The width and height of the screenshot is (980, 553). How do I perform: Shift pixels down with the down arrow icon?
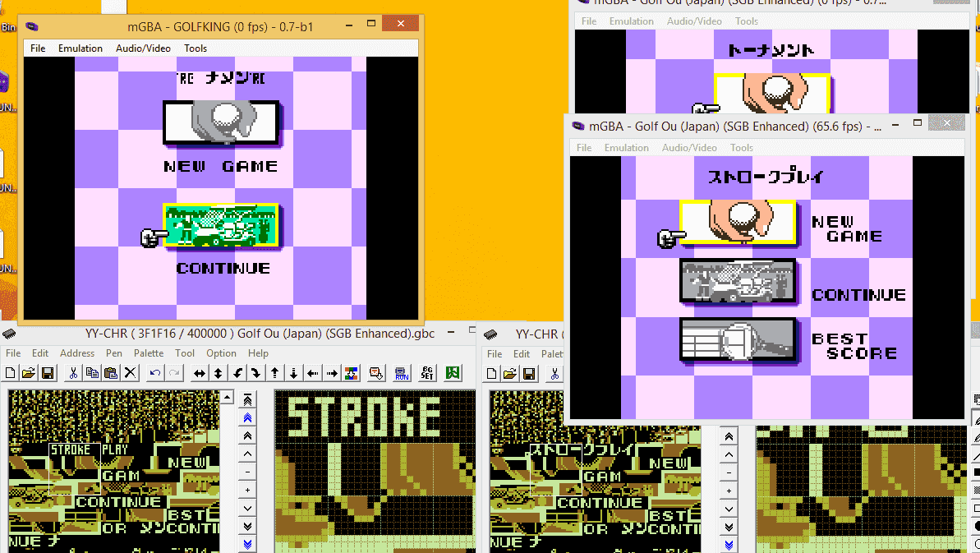click(294, 373)
